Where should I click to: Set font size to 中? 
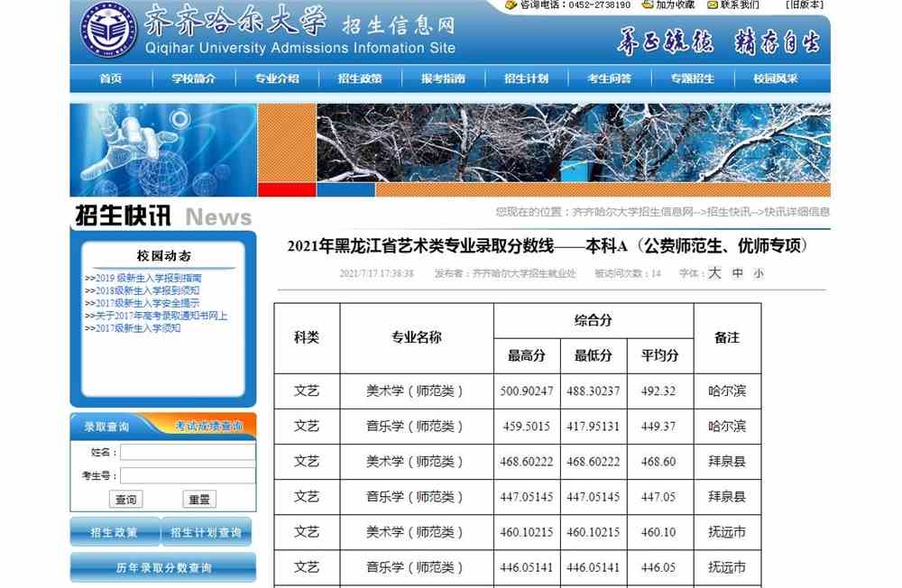738,273
